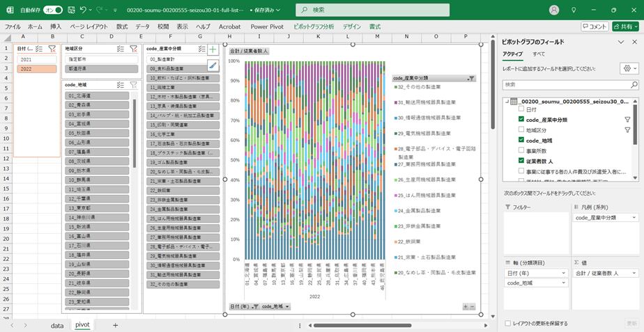Check レイアウトの更新を保留する checkbox
This screenshot has height=332, width=644.
508,324
